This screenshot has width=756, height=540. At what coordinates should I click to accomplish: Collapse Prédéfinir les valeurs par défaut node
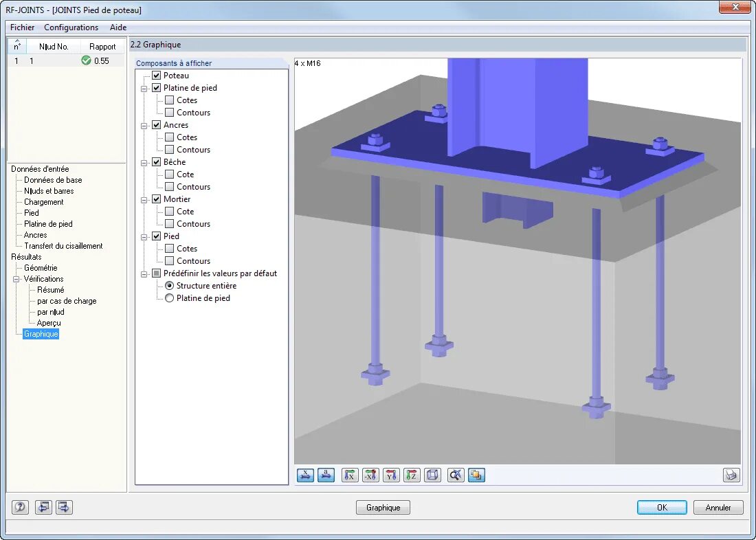[144, 274]
